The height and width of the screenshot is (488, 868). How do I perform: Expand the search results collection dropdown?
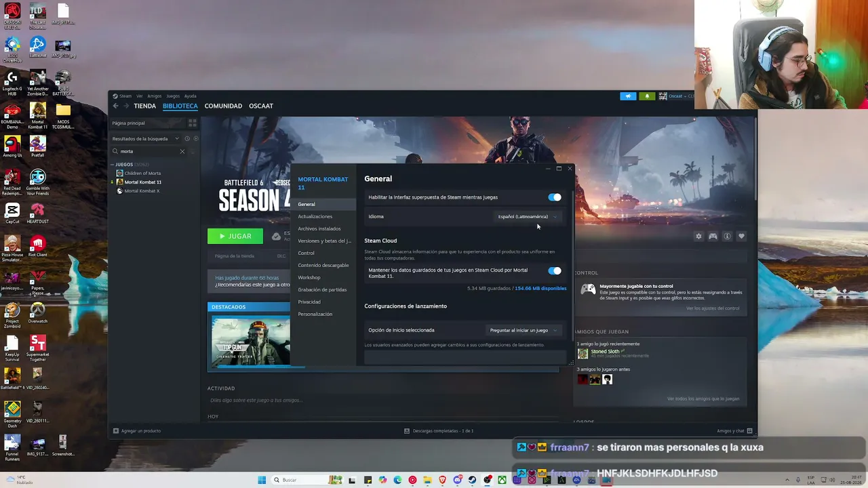click(145, 138)
